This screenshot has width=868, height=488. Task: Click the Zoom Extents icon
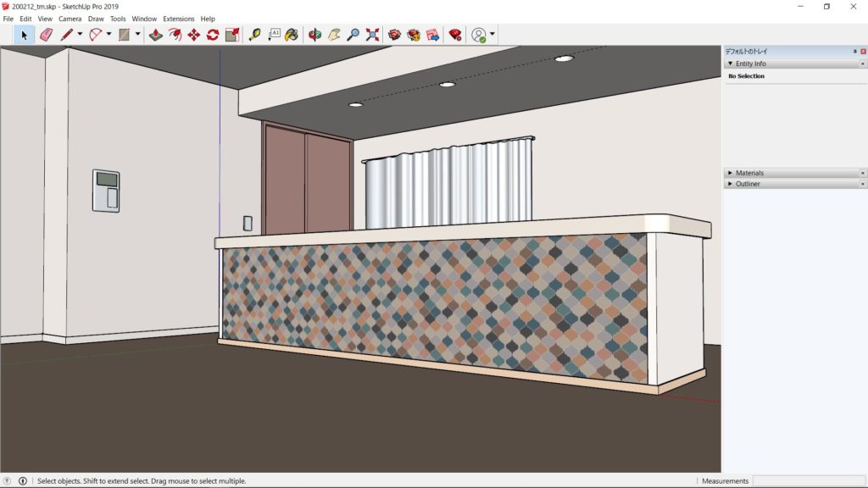click(x=372, y=35)
